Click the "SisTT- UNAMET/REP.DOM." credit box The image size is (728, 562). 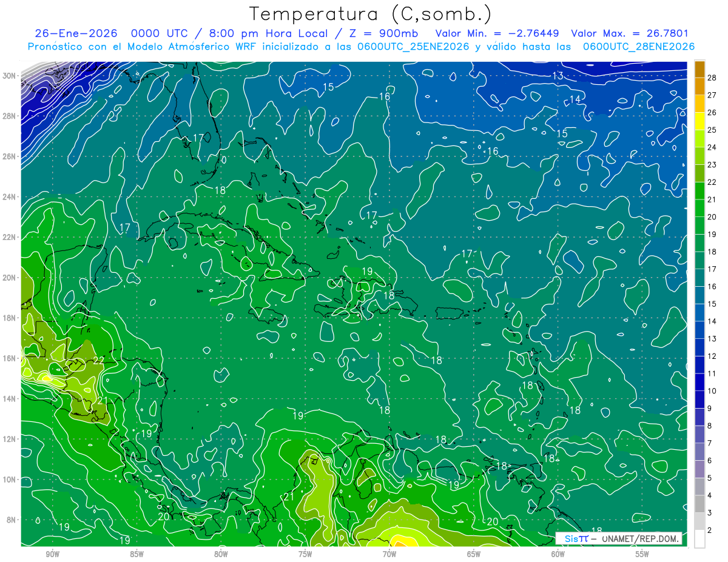point(619,538)
